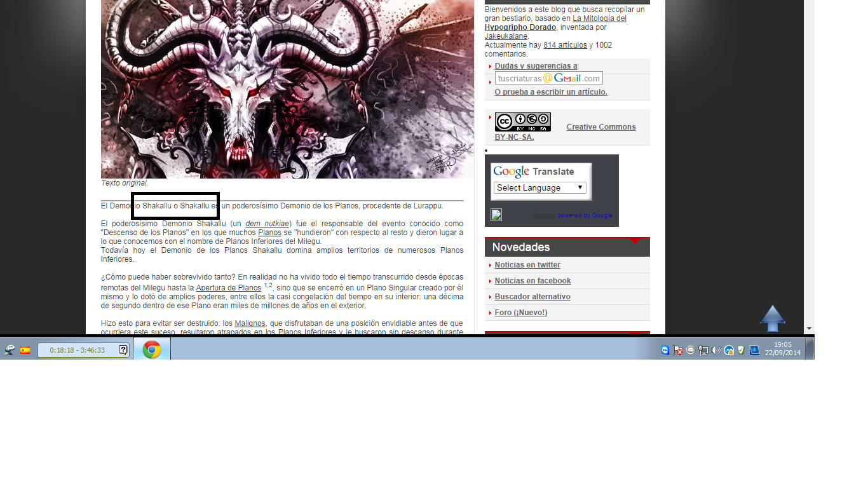Follow the Malignos article link
Viewport: 868px width, 488px height.
click(250, 323)
